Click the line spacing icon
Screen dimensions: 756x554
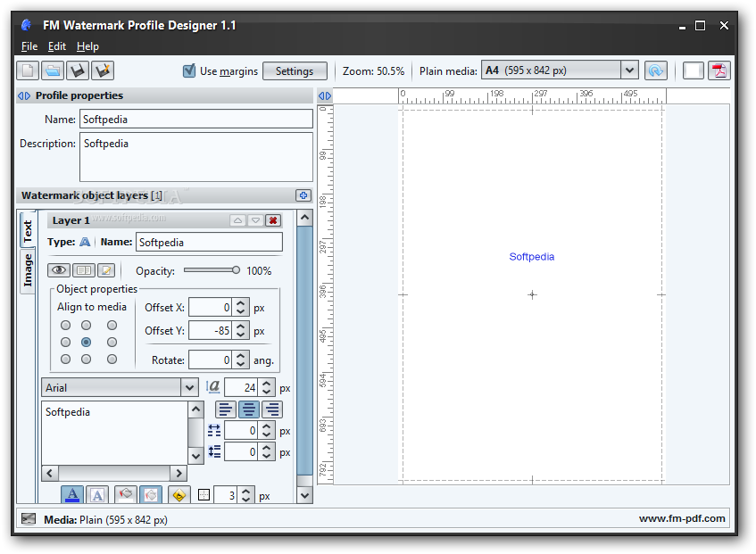click(214, 452)
